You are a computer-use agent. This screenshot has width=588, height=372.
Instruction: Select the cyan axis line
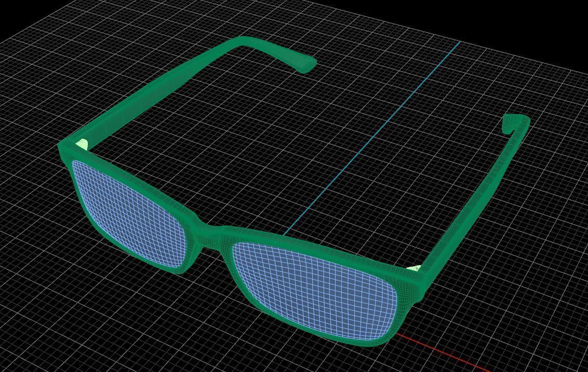coord(371,139)
